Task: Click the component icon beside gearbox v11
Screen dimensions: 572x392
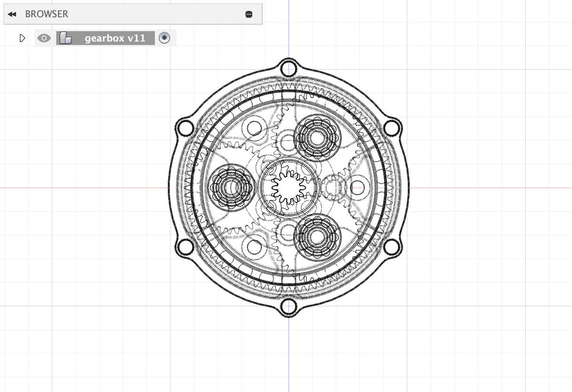Action: pos(65,38)
